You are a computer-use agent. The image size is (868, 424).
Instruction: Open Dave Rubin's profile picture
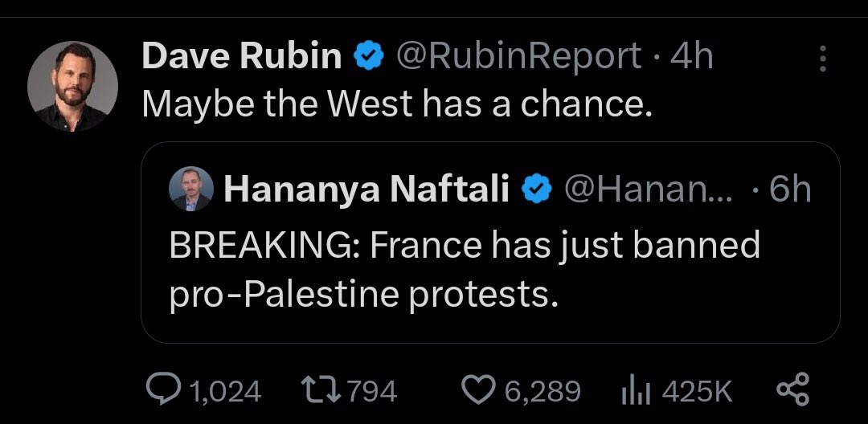[x=72, y=85]
